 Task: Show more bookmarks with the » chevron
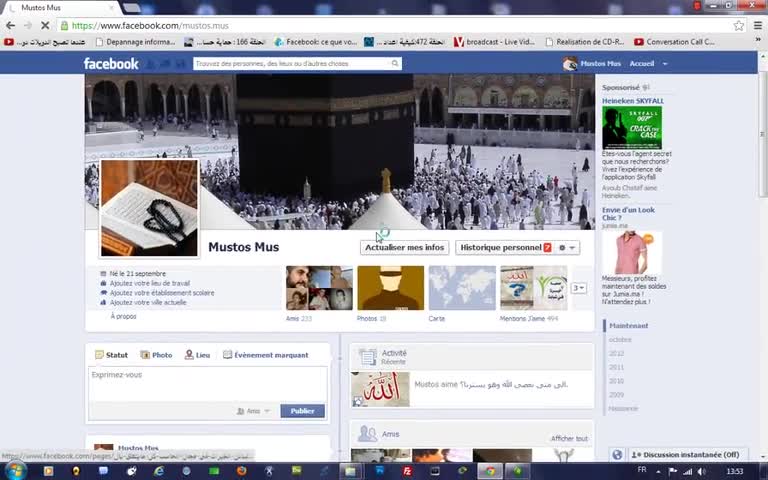[x=758, y=40]
